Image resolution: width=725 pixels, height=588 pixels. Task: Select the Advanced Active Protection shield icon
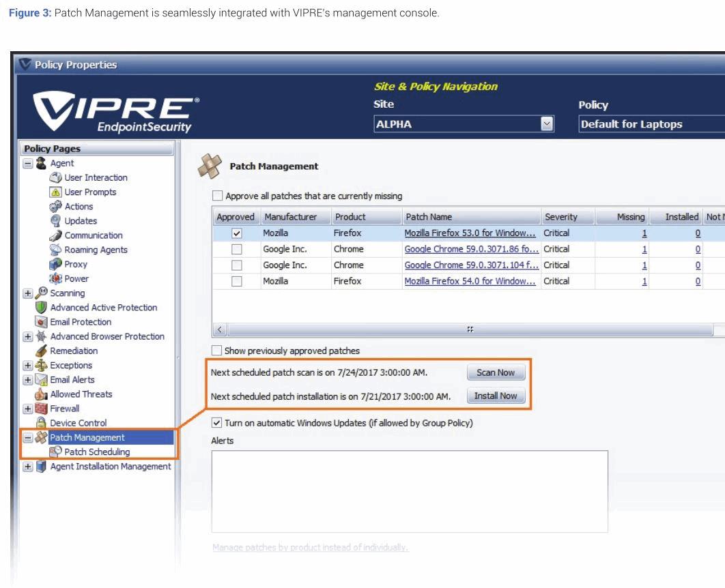[41, 308]
